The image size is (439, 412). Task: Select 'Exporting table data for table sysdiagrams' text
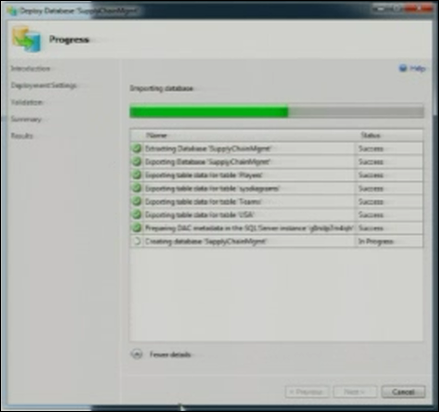coord(212,188)
